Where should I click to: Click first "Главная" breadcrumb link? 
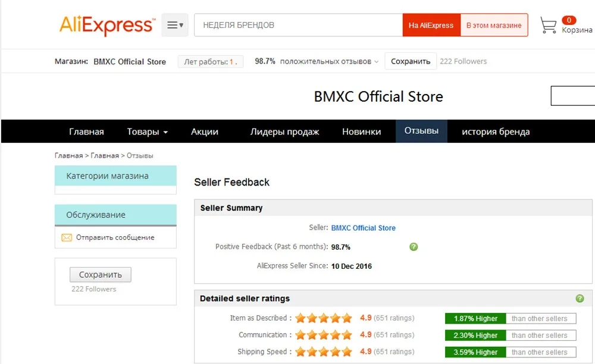(x=68, y=155)
